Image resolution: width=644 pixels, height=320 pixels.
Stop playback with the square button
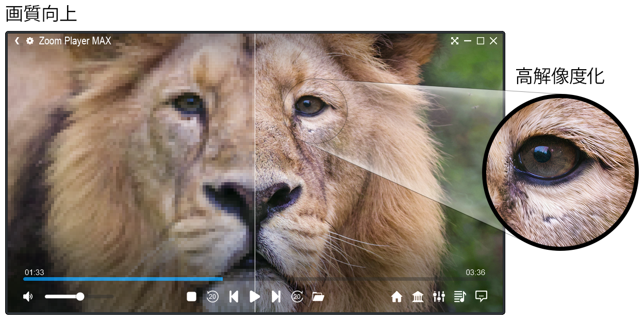(x=191, y=297)
